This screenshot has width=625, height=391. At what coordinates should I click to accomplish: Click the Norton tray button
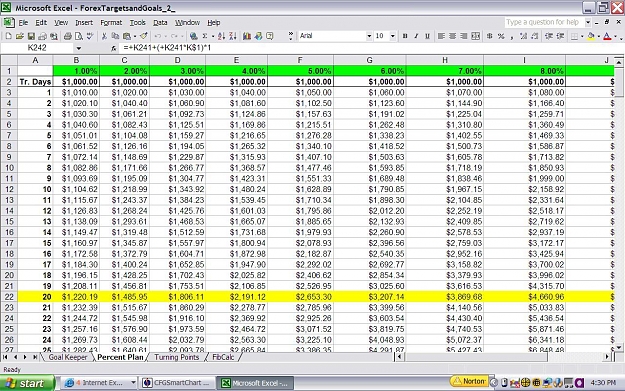470,381
